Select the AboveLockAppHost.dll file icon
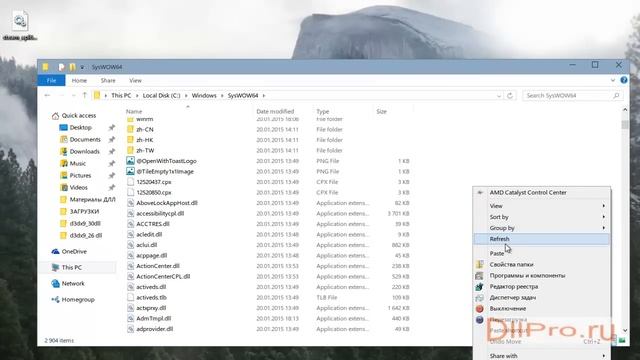Screen dimensions: 640x360 [130, 203]
